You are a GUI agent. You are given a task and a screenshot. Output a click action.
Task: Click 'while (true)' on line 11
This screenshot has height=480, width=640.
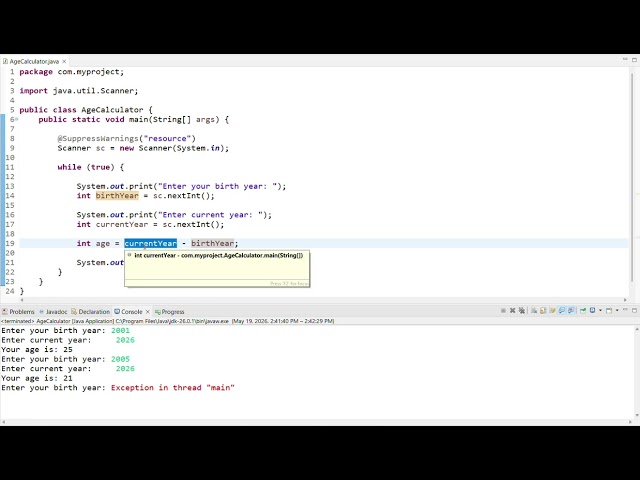[86, 167]
